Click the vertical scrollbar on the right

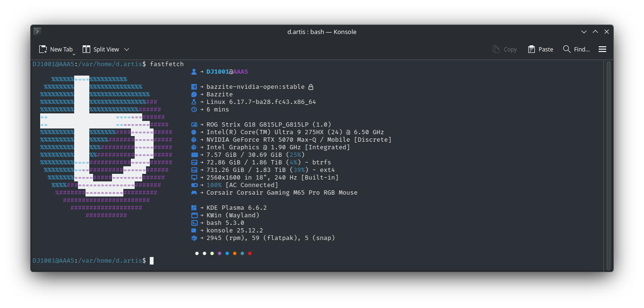608,165
